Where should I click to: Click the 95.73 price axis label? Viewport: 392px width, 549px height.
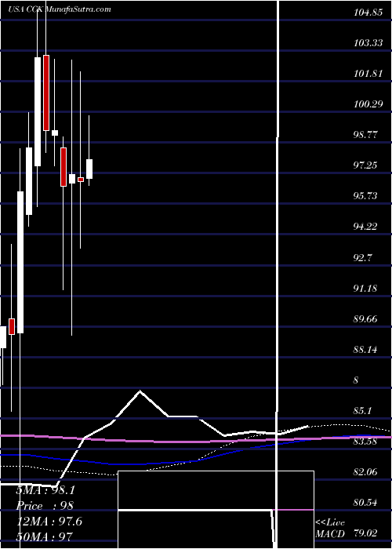pos(366,196)
